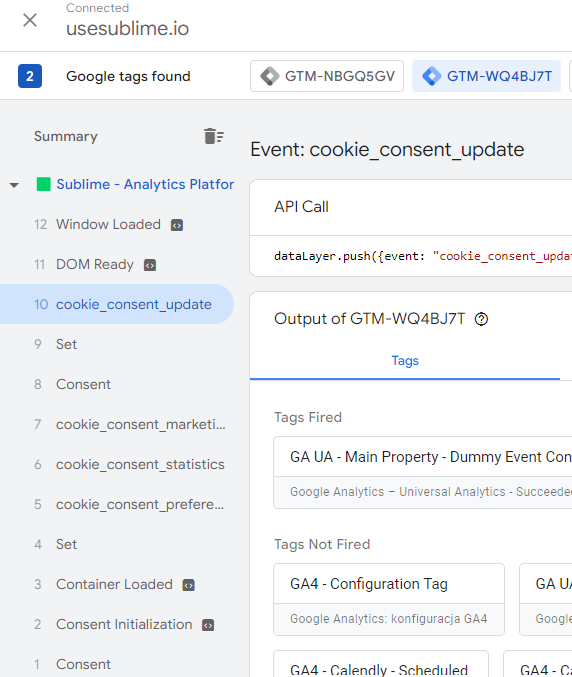Screen dimensions: 572x677
Task: Click the code icon next to DOM Ready
Action: click(x=150, y=265)
